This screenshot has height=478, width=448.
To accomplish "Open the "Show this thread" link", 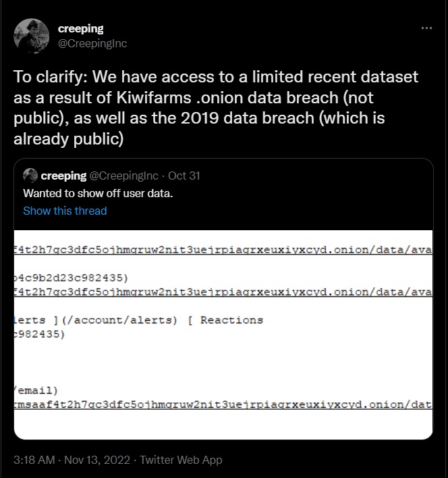I will coord(65,211).
